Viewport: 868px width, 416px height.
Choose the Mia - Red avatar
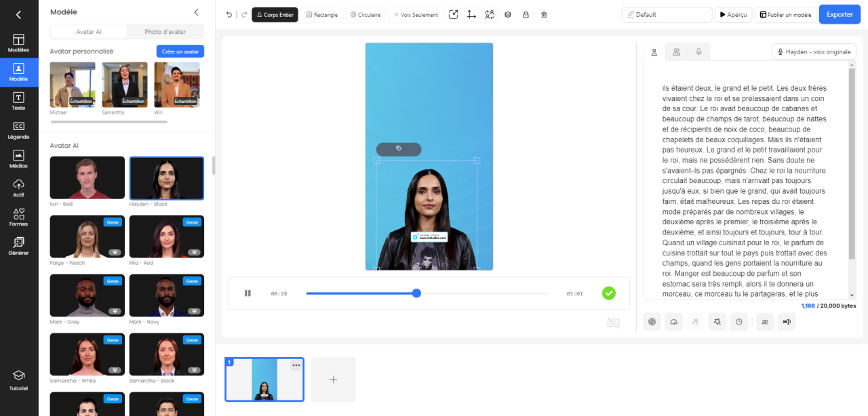coord(167,236)
